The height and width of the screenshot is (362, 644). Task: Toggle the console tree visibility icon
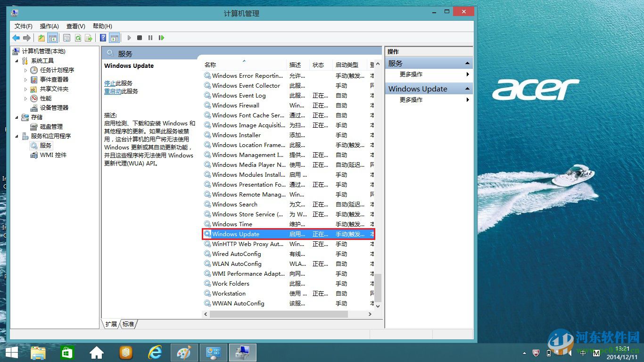pos(54,38)
